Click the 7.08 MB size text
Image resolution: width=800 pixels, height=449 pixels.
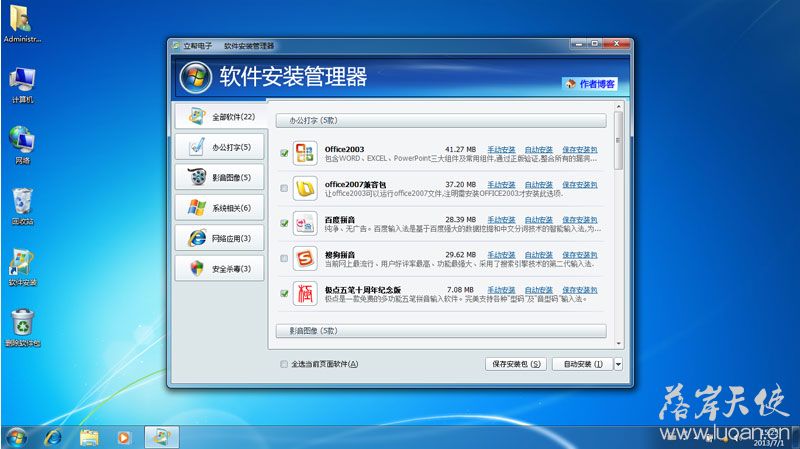coord(460,290)
